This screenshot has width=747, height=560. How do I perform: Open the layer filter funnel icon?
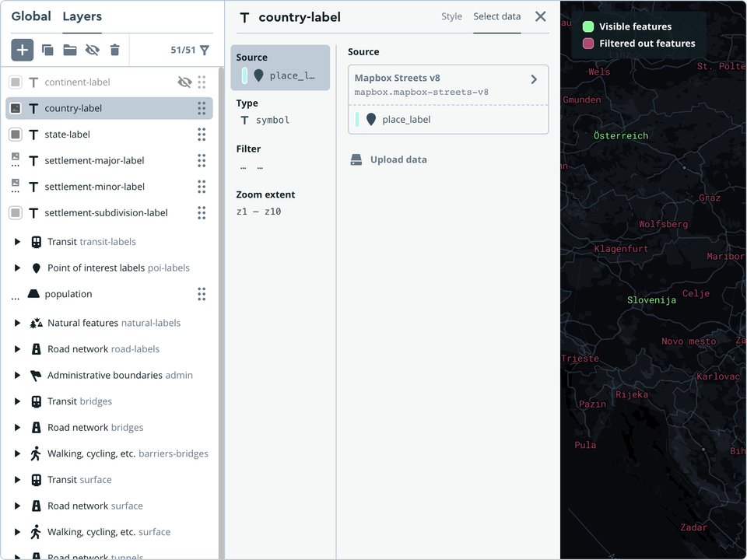pos(205,51)
